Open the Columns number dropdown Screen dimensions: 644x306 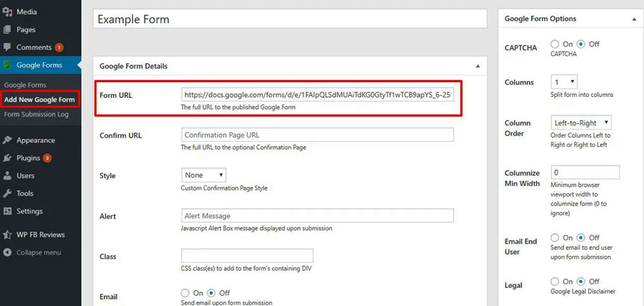564,82
